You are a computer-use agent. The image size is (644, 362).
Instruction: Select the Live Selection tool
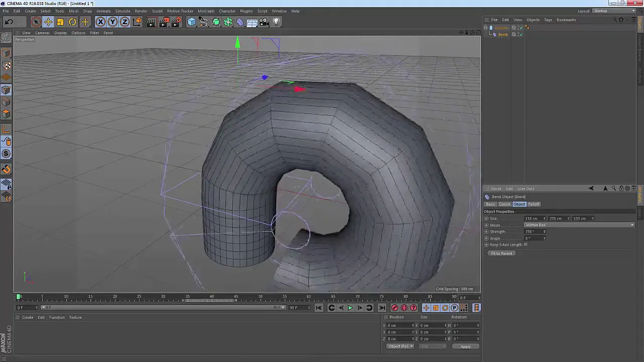(x=36, y=22)
